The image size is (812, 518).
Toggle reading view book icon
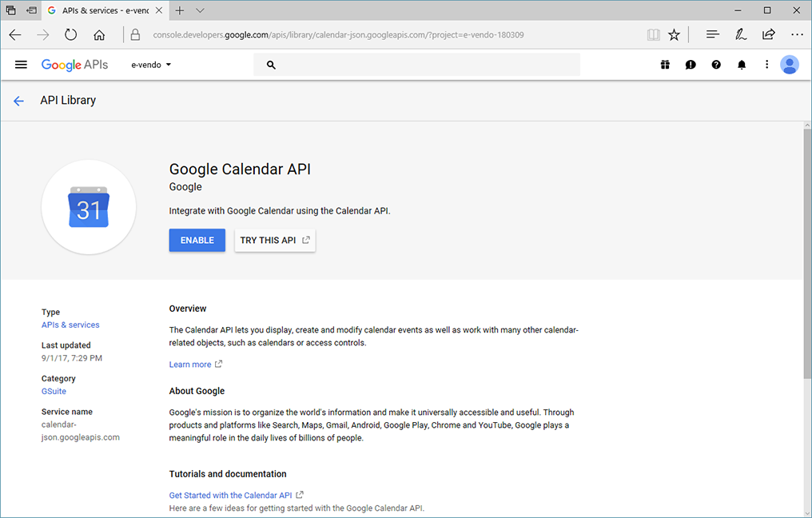654,34
